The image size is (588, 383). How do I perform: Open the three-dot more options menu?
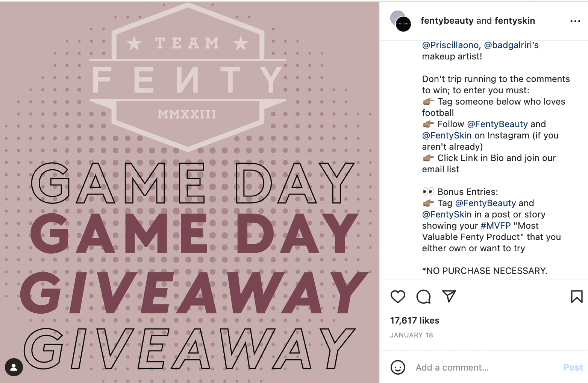click(x=575, y=21)
